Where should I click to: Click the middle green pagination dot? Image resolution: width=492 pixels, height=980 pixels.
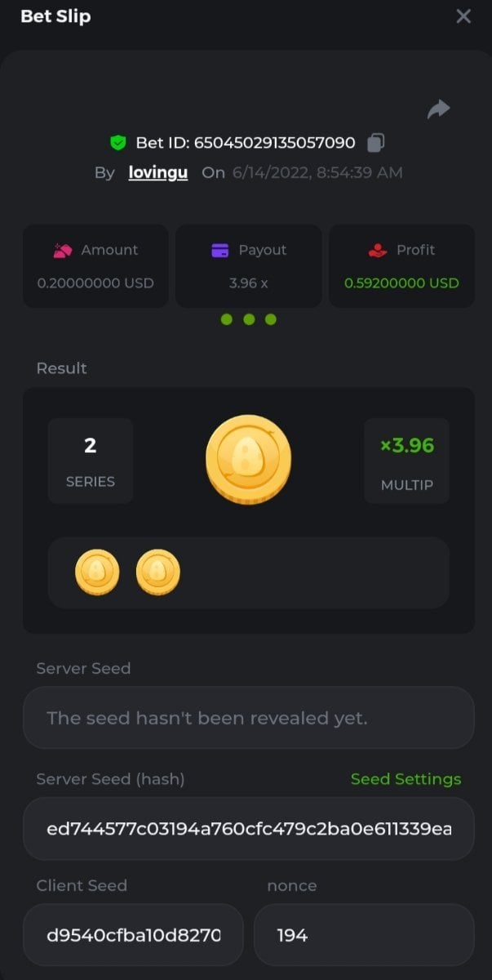249,319
